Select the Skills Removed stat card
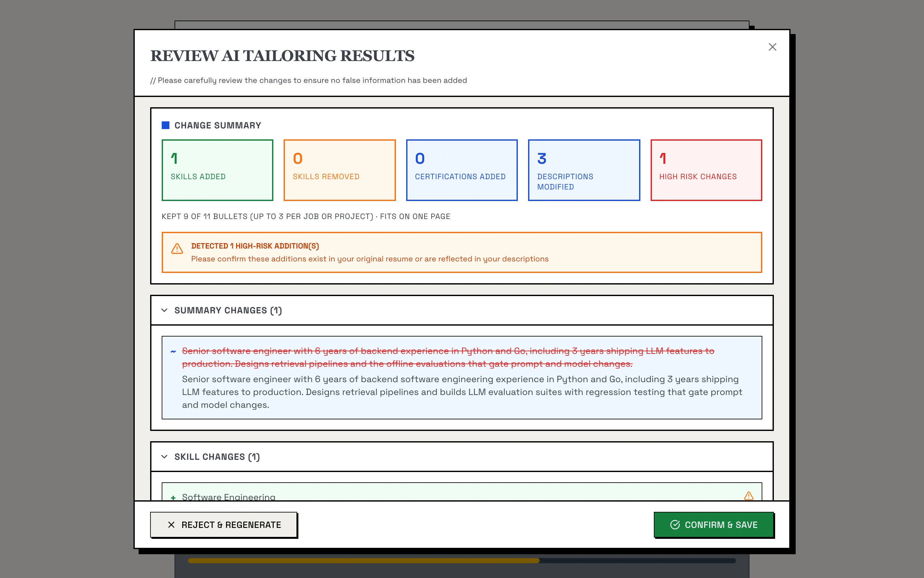This screenshot has height=578, width=924. coord(339,170)
